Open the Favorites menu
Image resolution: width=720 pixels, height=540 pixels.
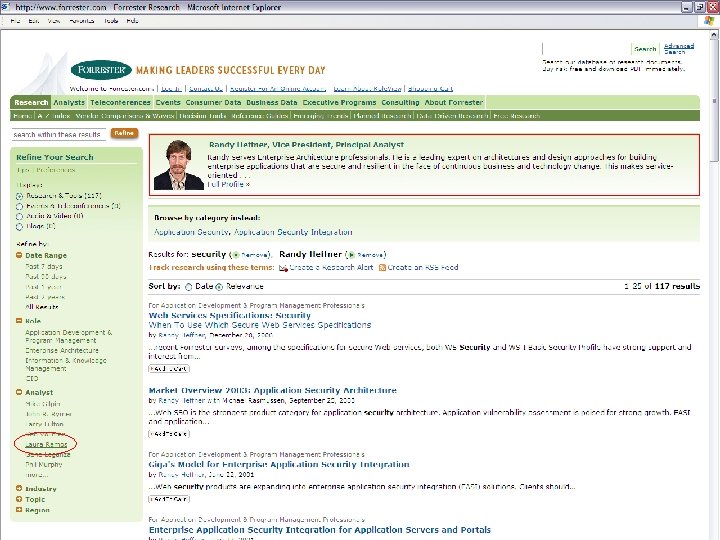tap(82, 21)
